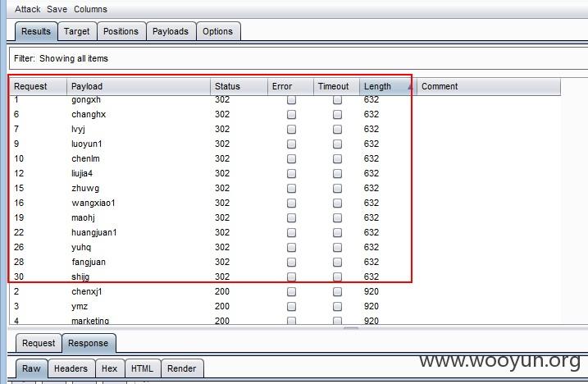The width and height of the screenshot is (588, 384).
Task: Click the results pane splitter handle
Action: [351, 327]
